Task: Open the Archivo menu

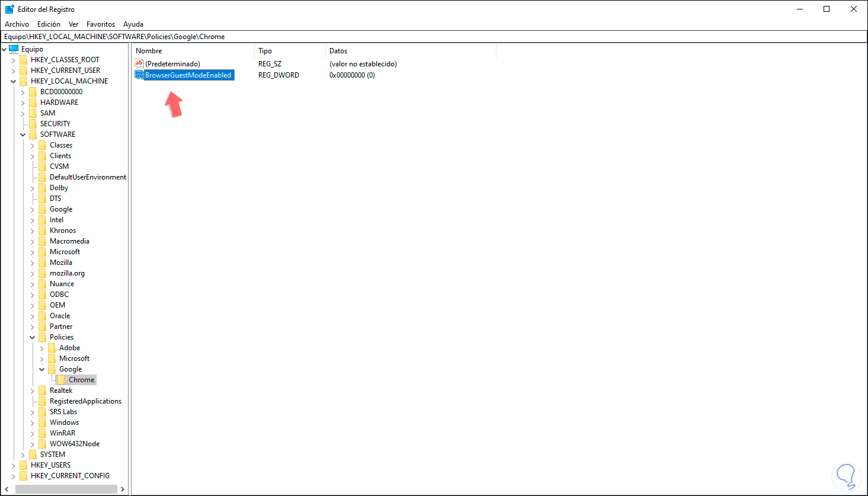Action: [17, 24]
